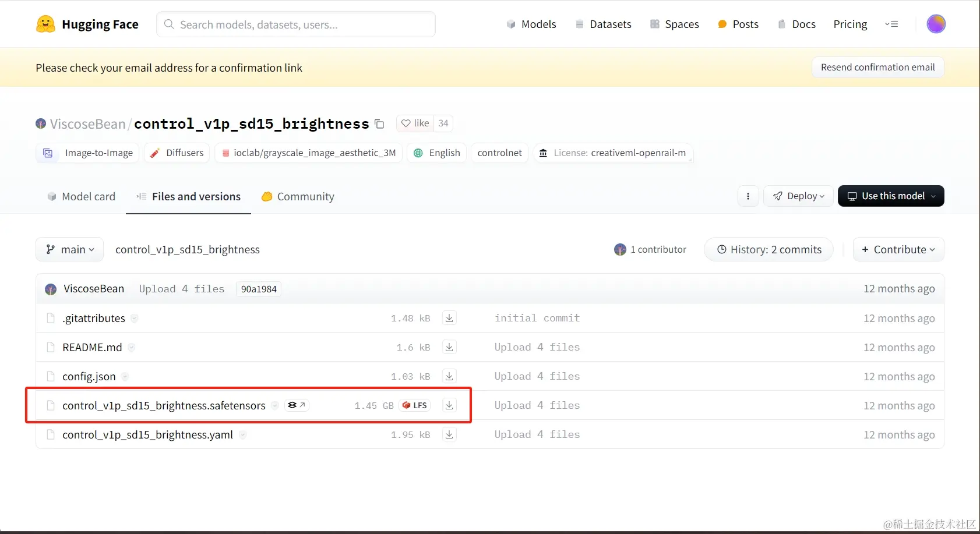The width and height of the screenshot is (980, 534).
Task: Click the safe badge next to brightness.yaml
Action: (242, 435)
